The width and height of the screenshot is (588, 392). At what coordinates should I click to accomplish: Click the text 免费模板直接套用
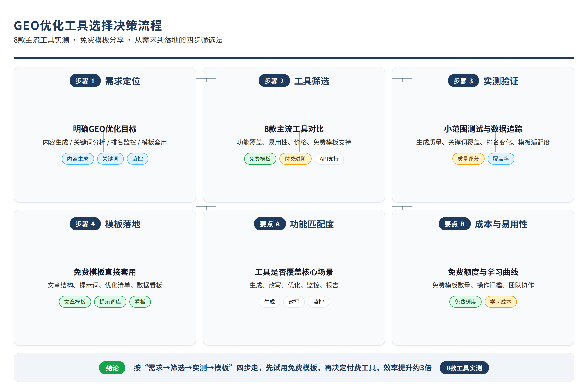pos(105,272)
